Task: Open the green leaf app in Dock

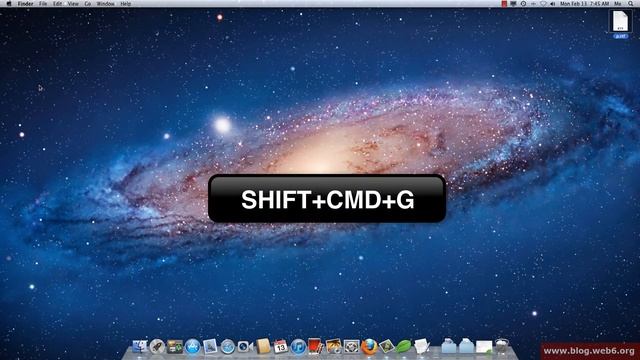Action: click(x=404, y=347)
